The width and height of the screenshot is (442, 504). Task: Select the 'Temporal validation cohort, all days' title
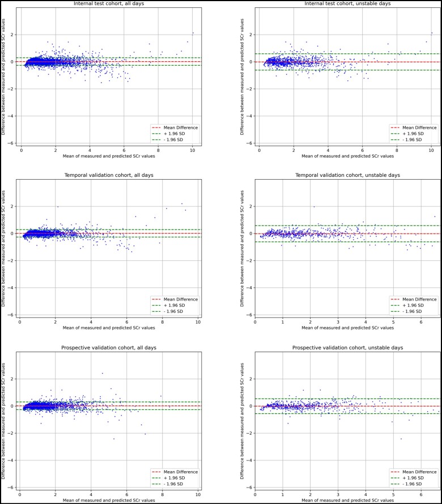click(109, 176)
